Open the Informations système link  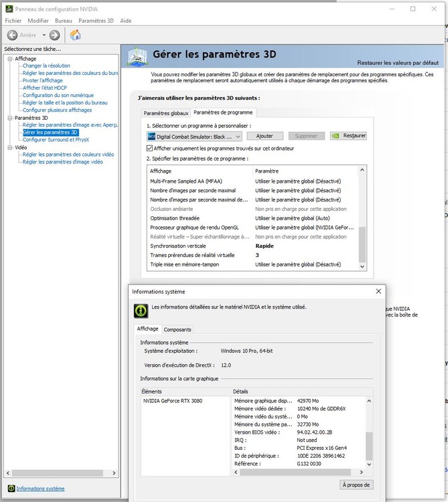pyautogui.click(x=40, y=489)
